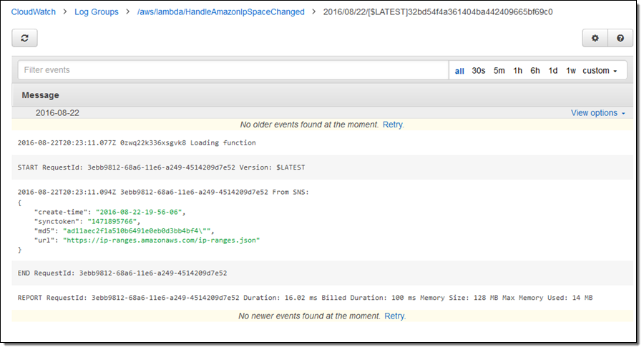This screenshot has height=350, width=644.
Task: Click the help question mark icon
Action: pyautogui.click(x=620, y=39)
